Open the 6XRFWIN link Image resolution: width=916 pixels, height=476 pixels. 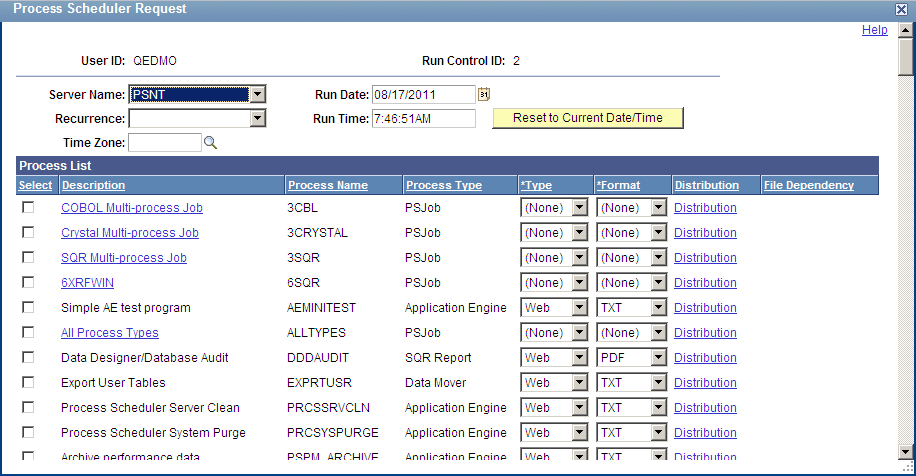coord(87,283)
